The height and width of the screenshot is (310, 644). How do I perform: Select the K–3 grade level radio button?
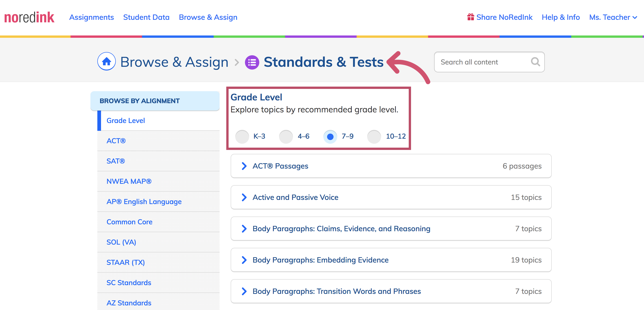pos(242,137)
